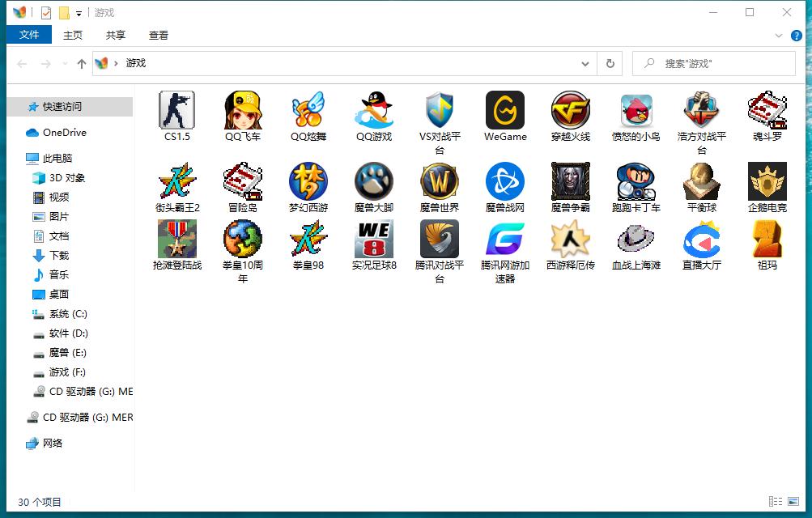Open the 文件 menu

pos(29,35)
